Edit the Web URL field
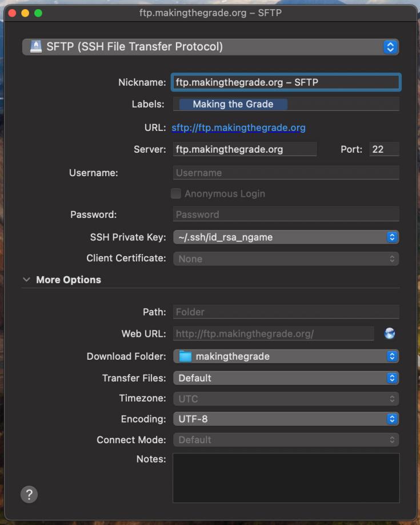 point(273,334)
